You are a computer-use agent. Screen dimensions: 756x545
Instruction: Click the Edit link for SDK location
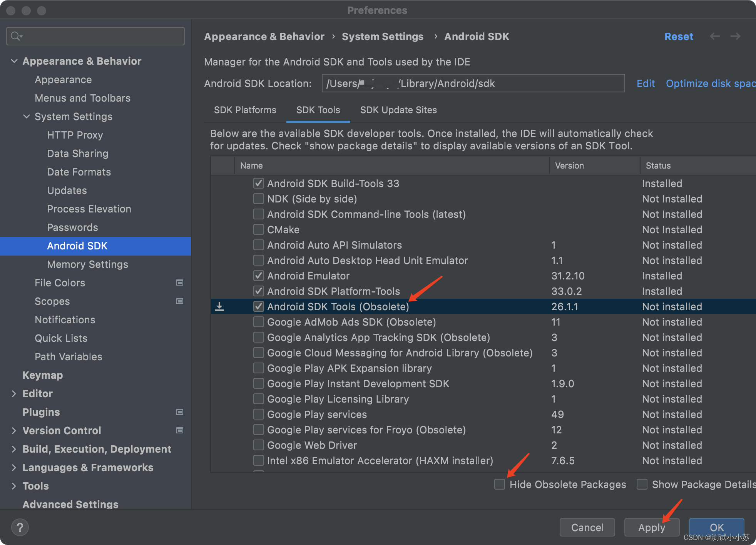pyautogui.click(x=646, y=84)
